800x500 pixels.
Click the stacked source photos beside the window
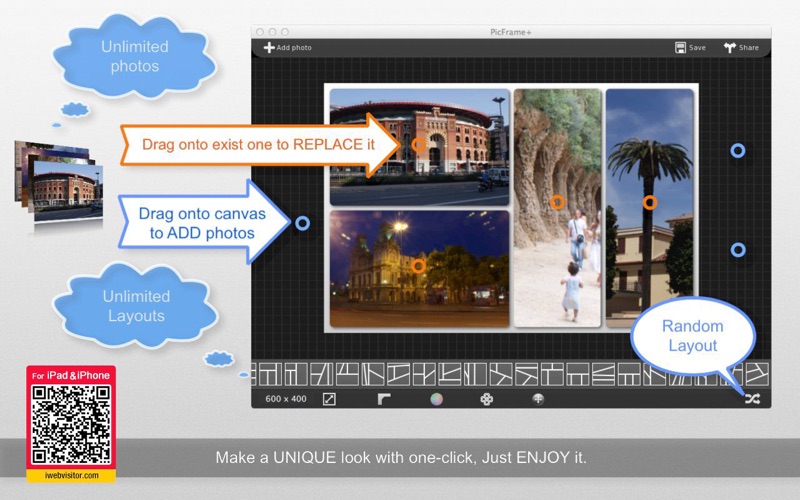click(59, 182)
